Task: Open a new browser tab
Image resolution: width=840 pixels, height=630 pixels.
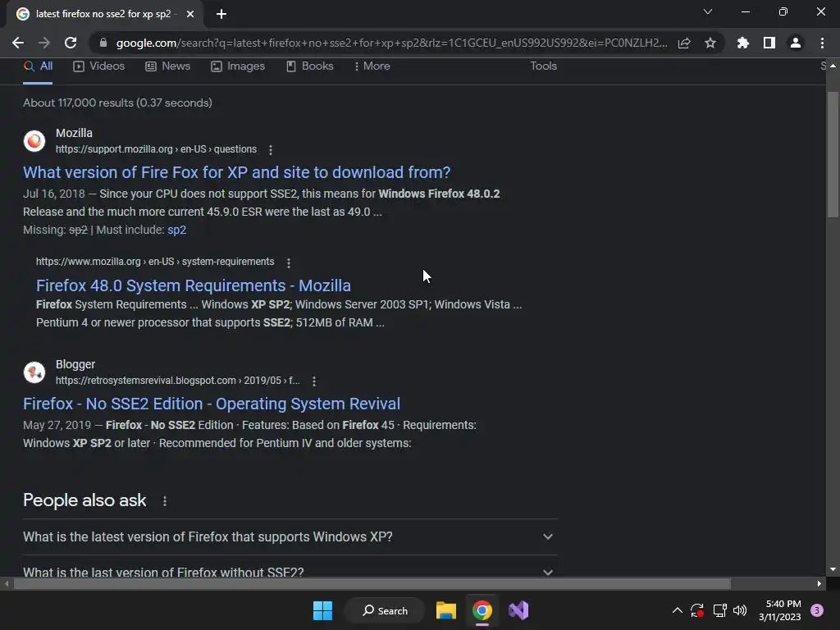Action: coord(221,14)
